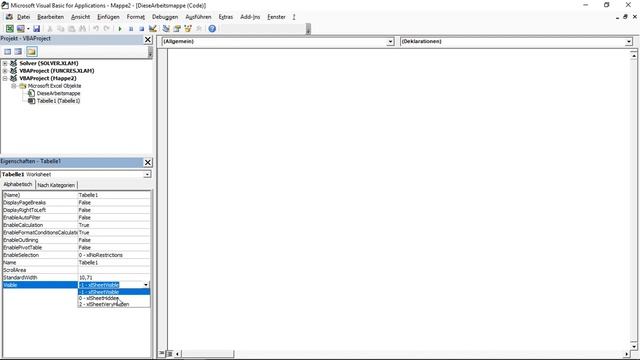Screen dimensions: 640x360
Task: Close the Projekt - VBAProject panel
Action: coord(148,40)
